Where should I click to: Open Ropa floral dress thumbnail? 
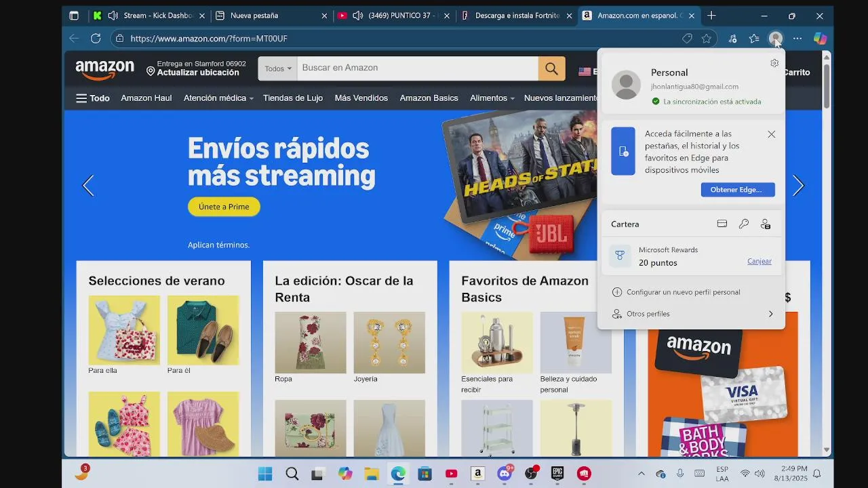tap(311, 342)
